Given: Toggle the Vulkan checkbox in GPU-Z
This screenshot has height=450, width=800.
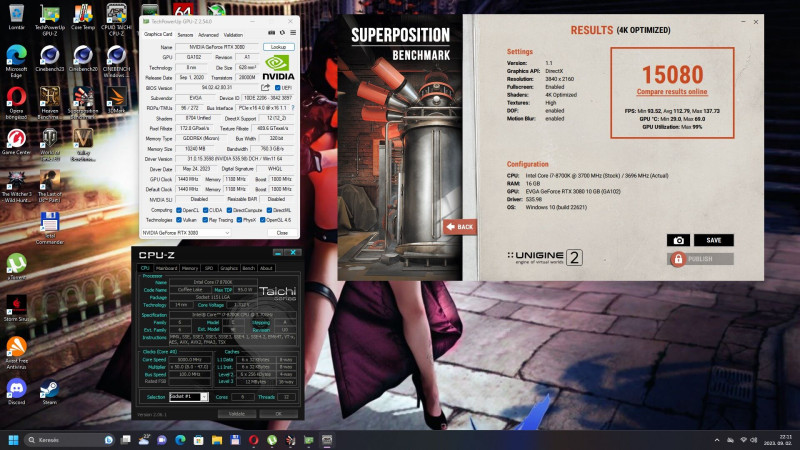Looking at the screenshot, I should point(179,220).
